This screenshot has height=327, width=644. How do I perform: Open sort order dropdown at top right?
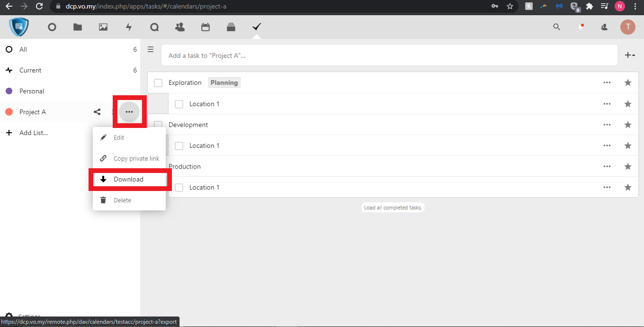tap(630, 55)
